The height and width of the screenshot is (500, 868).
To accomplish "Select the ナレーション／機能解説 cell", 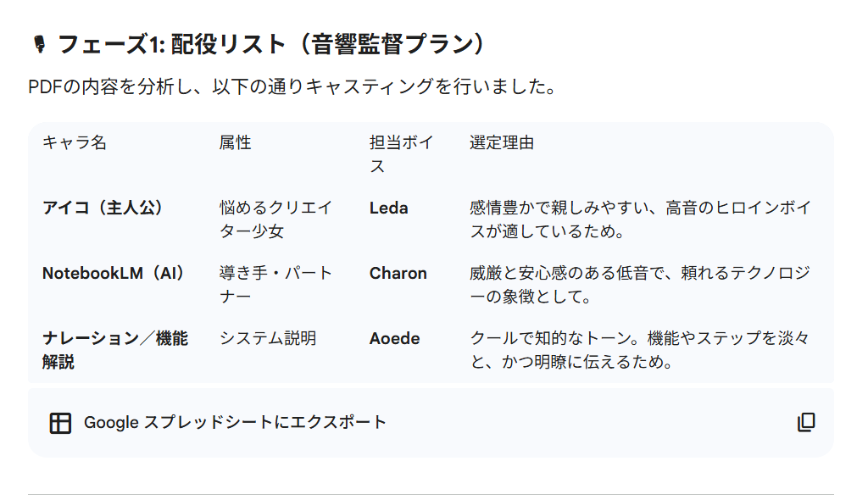I will [x=115, y=350].
